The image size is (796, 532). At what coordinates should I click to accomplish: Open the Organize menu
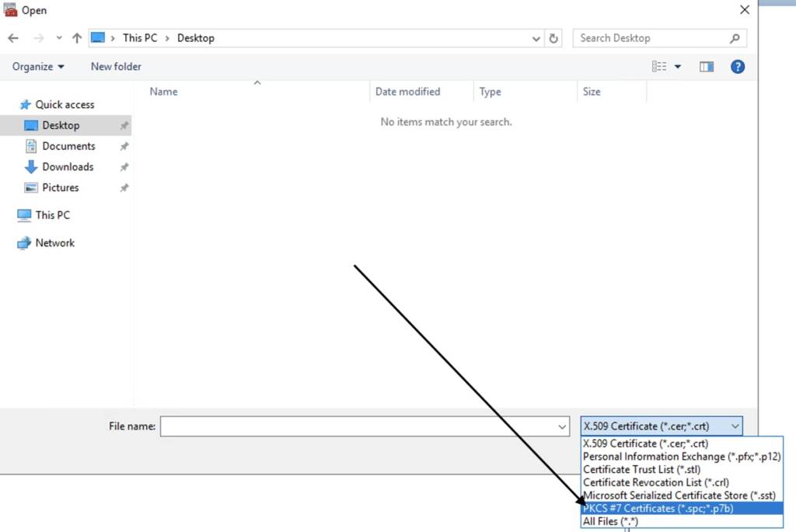tap(37, 66)
